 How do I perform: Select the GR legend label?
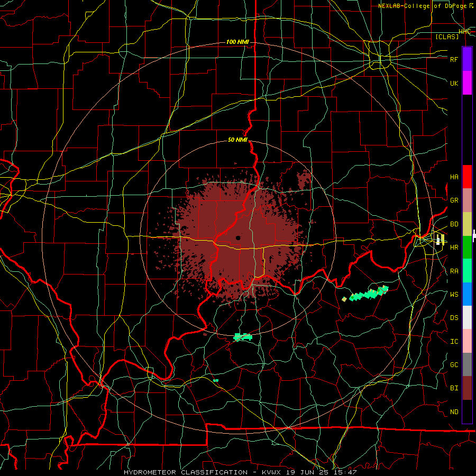coord(454,200)
